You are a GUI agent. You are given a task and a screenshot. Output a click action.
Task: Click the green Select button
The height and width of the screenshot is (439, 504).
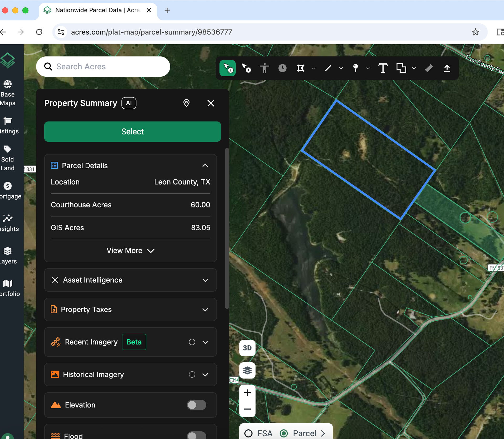click(132, 132)
